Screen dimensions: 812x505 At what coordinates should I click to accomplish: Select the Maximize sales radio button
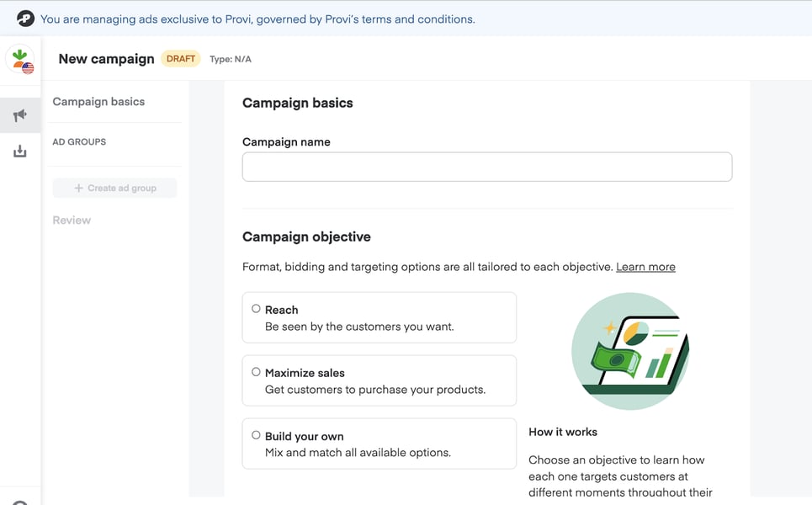pyautogui.click(x=254, y=369)
